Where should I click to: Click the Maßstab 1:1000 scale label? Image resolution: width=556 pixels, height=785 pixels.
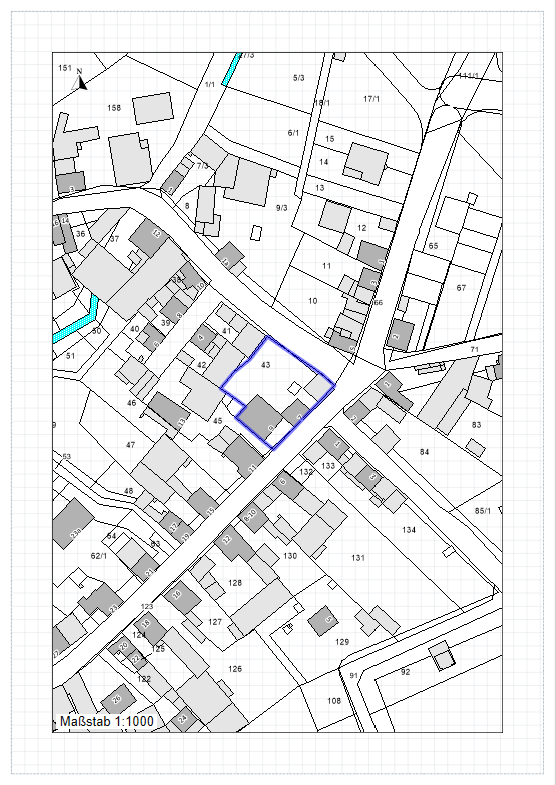[107, 721]
